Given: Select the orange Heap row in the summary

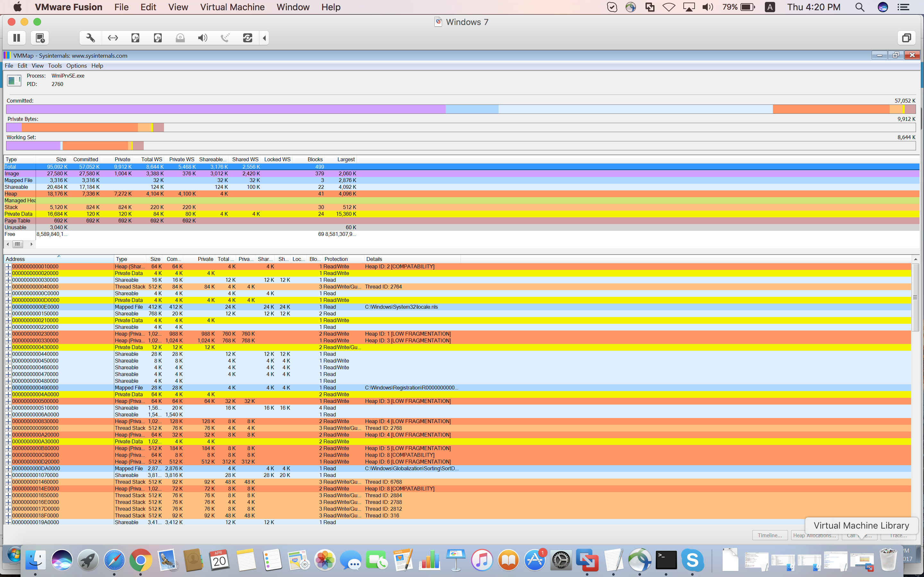Looking at the screenshot, I should point(11,194).
